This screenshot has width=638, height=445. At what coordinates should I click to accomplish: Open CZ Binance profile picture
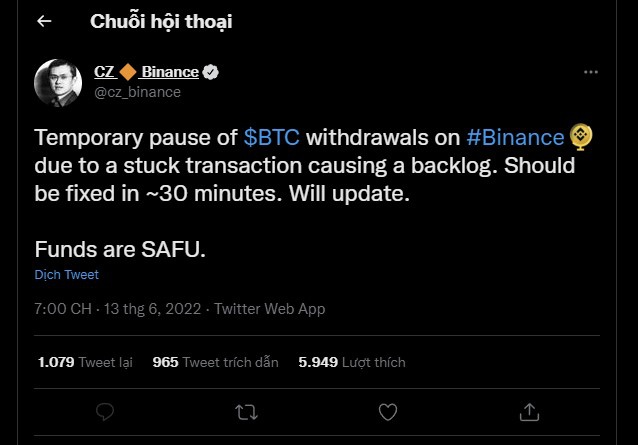(58, 83)
